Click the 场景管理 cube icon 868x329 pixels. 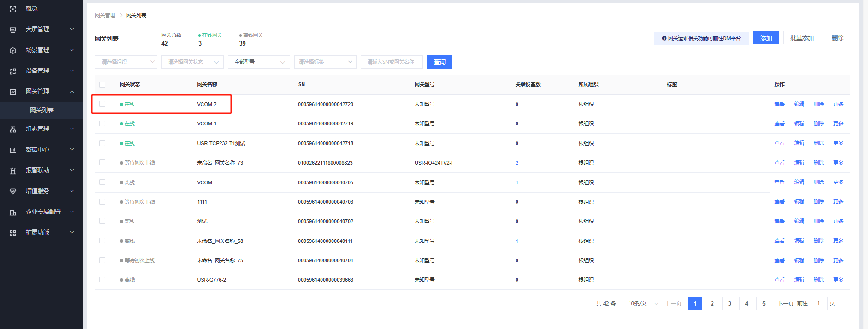13,50
